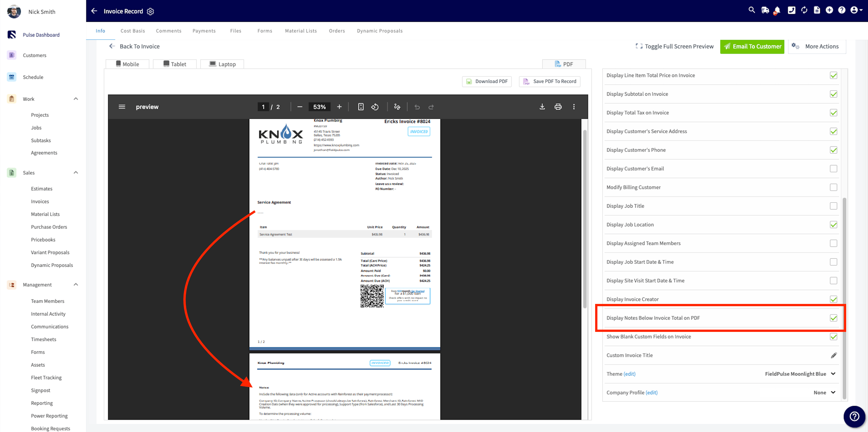Open PDF viewer more options menu
Viewport: 868px width, 432px height.
point(574,107)
